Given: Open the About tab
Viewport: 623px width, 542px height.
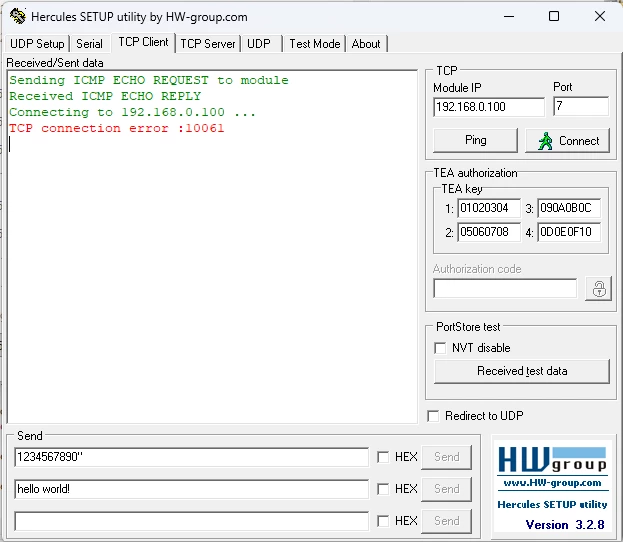Looking at the screenshot, I should tap(366, 43).
